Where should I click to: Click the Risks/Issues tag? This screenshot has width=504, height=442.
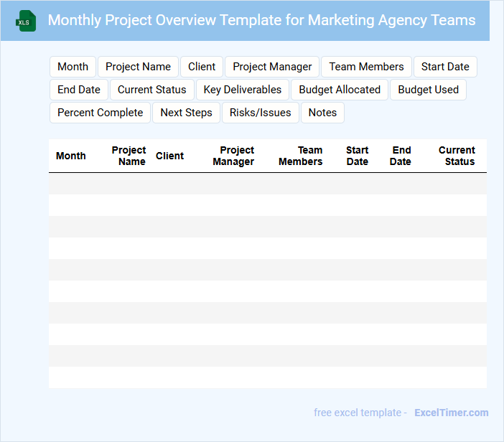pyautogui.click(x=260, y=113)
